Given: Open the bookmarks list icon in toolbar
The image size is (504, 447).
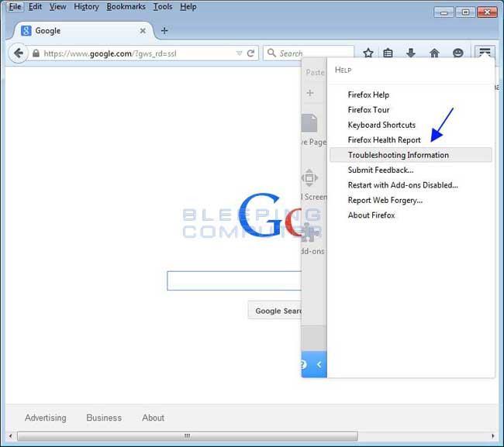Looking at the screenshot, I should (x=388, y=53).
